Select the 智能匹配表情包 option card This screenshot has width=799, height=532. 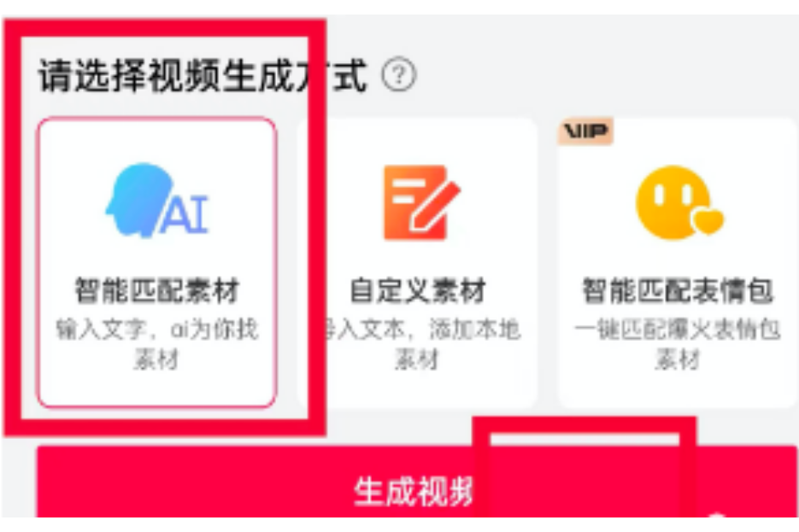[678, 263]
